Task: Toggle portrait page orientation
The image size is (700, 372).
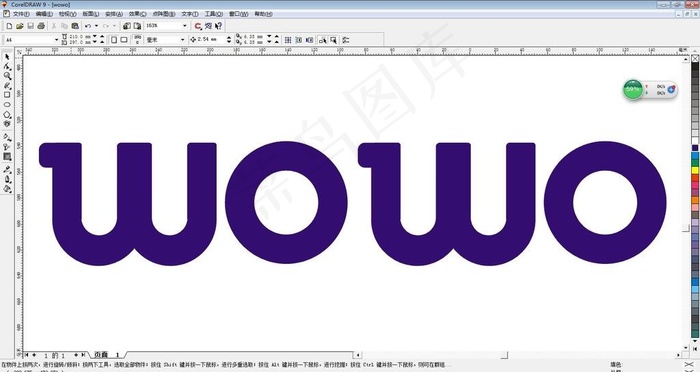Action: 114,40
